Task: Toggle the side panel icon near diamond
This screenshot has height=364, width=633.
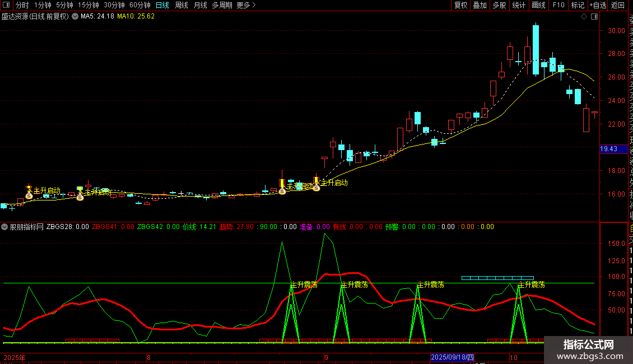Action: pos(594,17)
